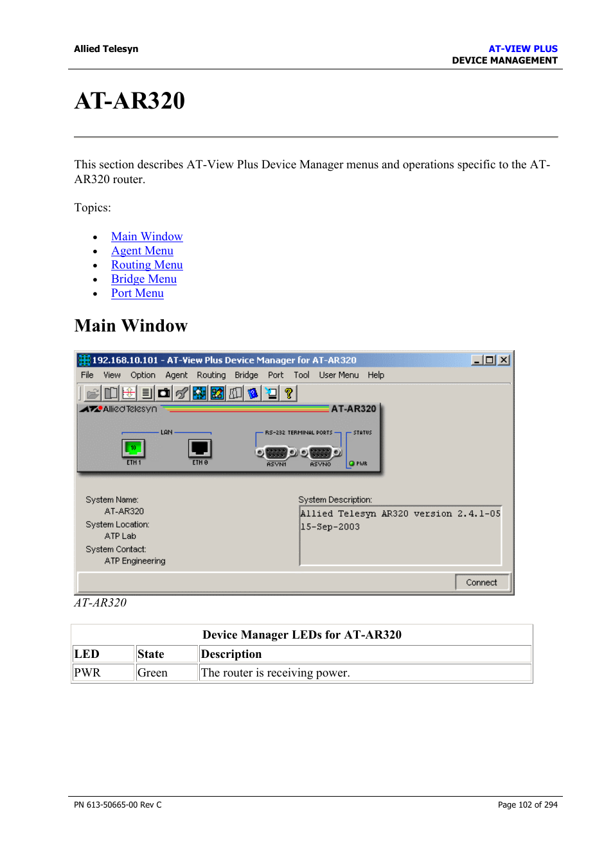Click the text list document toolbar icon
This screenshot has height=868, width=613.
pyautogui.click(x=147, y=393)
